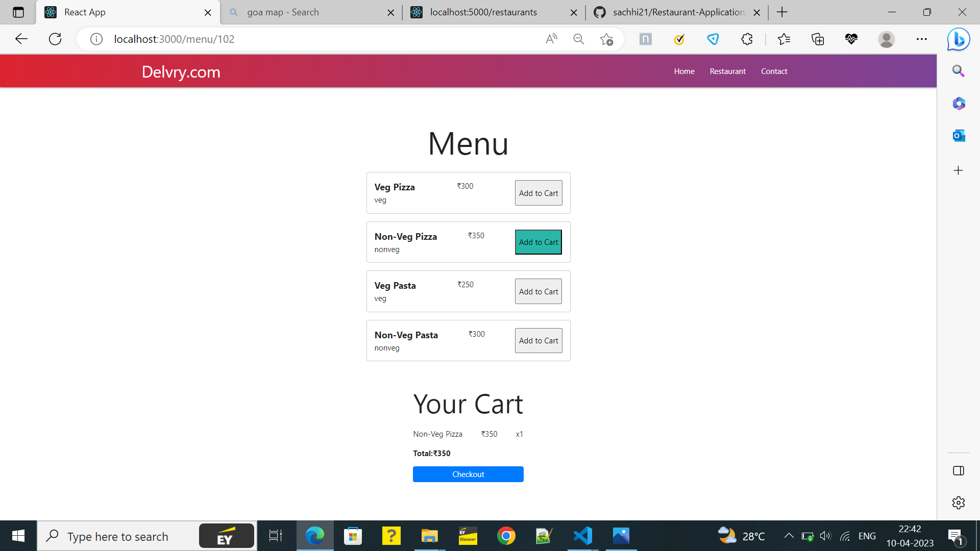This screenshot has height=551, width=980.
Task: Open the Settings and more menu
Action: (x=921, y=39)
